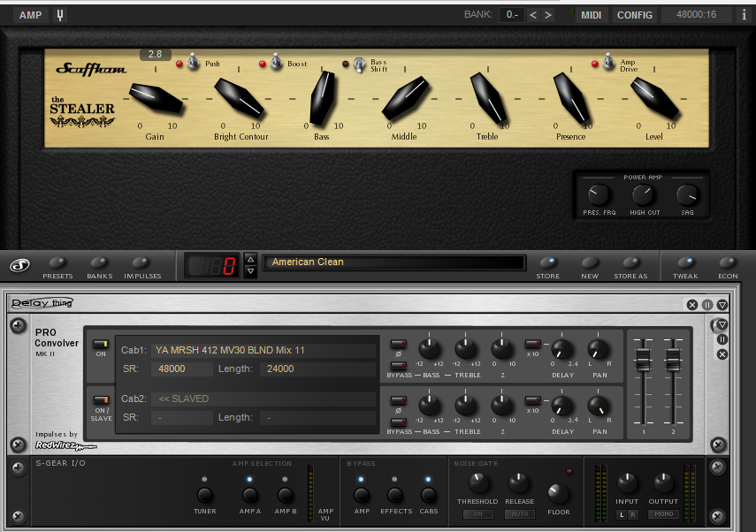Click the power amp SAG knob
The image size is (756, 532).
point(687,194)
